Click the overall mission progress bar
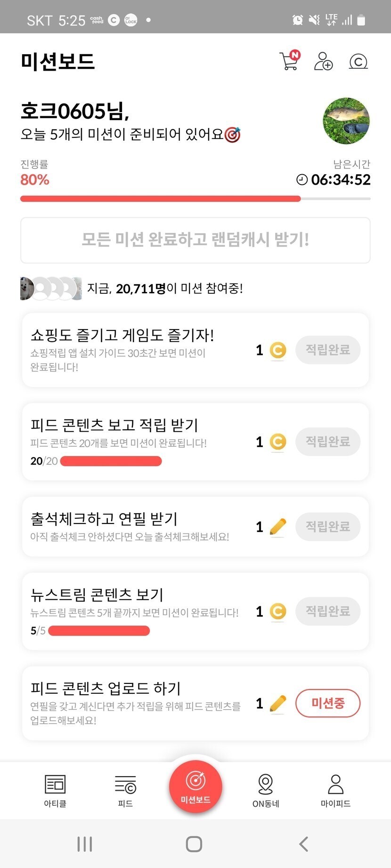This screenshot has height=868, width=391. (x=195, y=199)
